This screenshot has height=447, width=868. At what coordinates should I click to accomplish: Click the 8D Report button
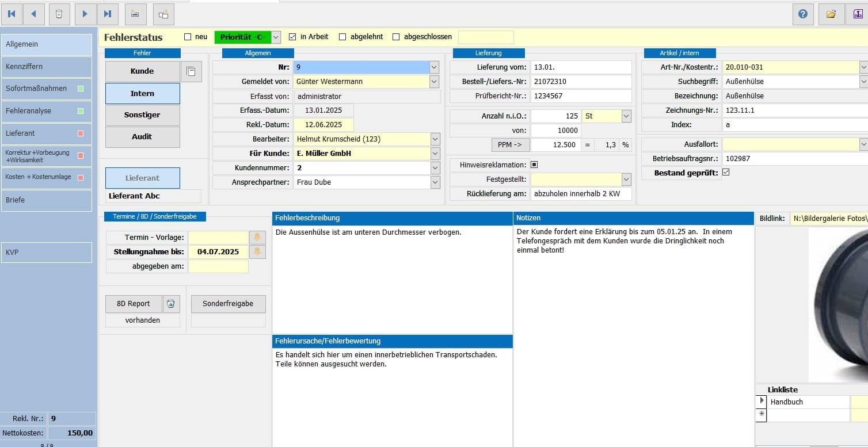click(x=134, y=304)
